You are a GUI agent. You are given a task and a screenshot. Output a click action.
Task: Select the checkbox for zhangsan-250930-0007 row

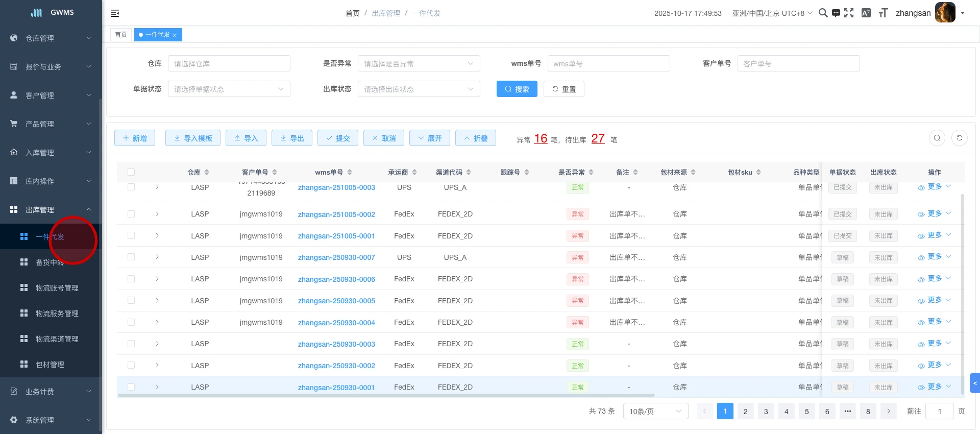131,257
